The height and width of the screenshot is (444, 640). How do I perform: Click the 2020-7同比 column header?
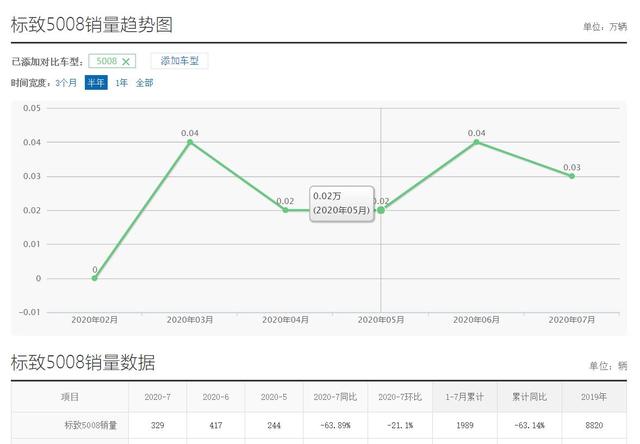point(335,397)
